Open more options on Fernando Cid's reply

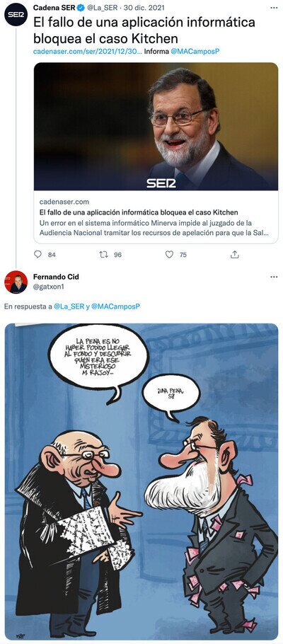point(274,277)
